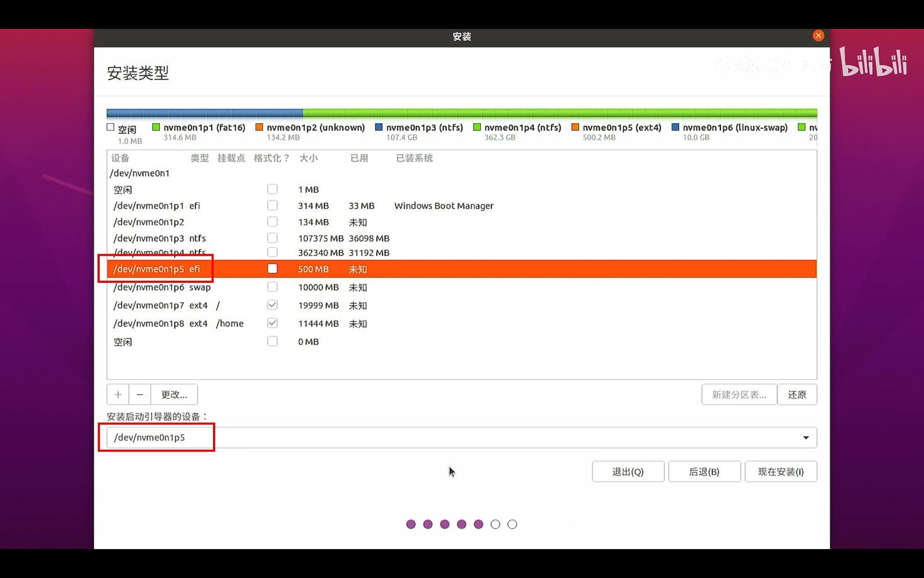Start installation with 现在安装(I)
Image resolution: width=924 pixels, height=578 pixels.
click(781, 472)
